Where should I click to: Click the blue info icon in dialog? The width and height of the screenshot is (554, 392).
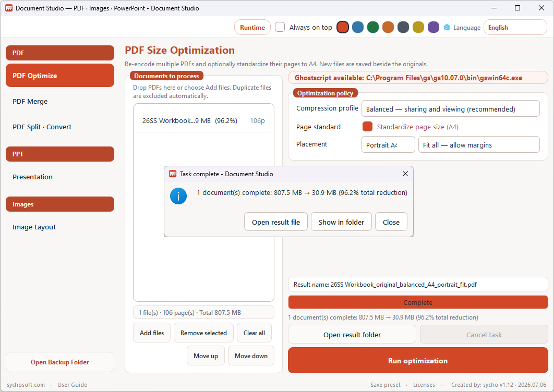178,196
